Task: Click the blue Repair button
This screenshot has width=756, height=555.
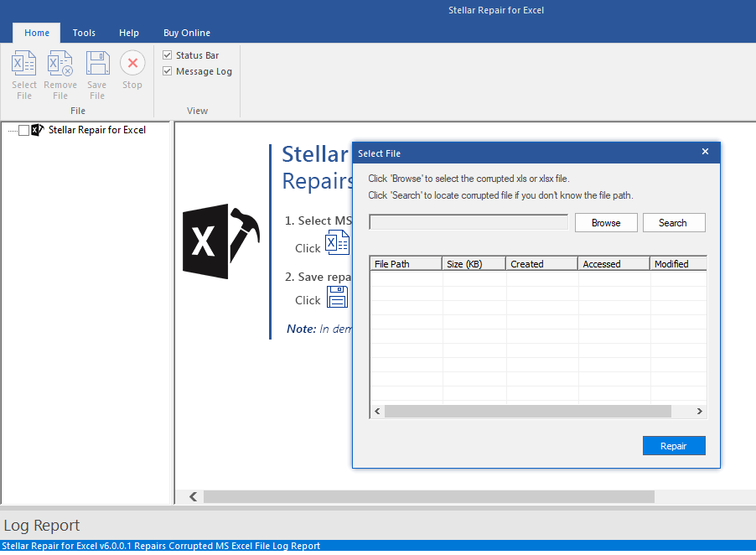Action: coord(674,445)
